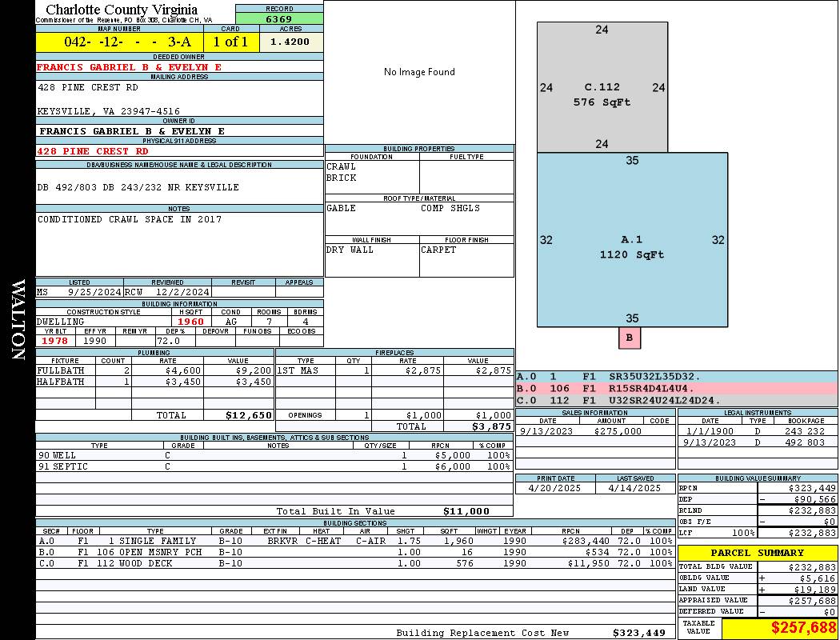Click the red physical 911 address
Screen dimensions: 840x640
coord(93,150)
